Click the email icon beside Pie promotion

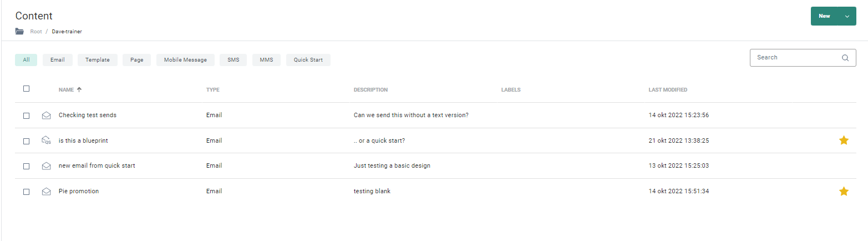pyautogui.click(x=47, y=192)
